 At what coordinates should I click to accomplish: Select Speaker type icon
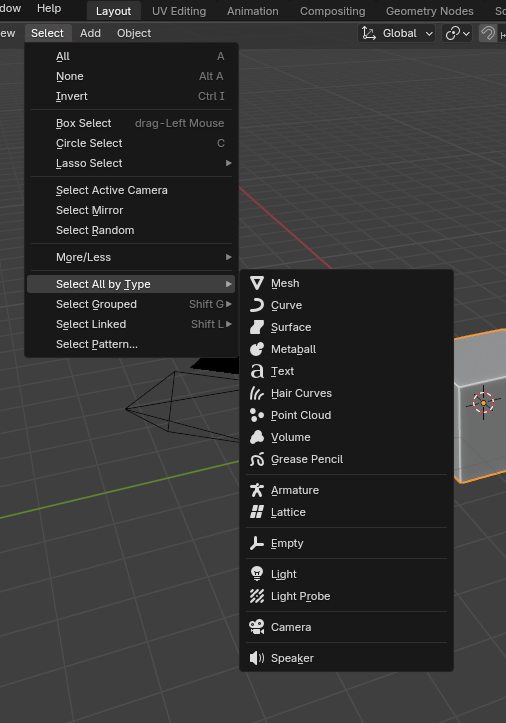click(257, 658)
